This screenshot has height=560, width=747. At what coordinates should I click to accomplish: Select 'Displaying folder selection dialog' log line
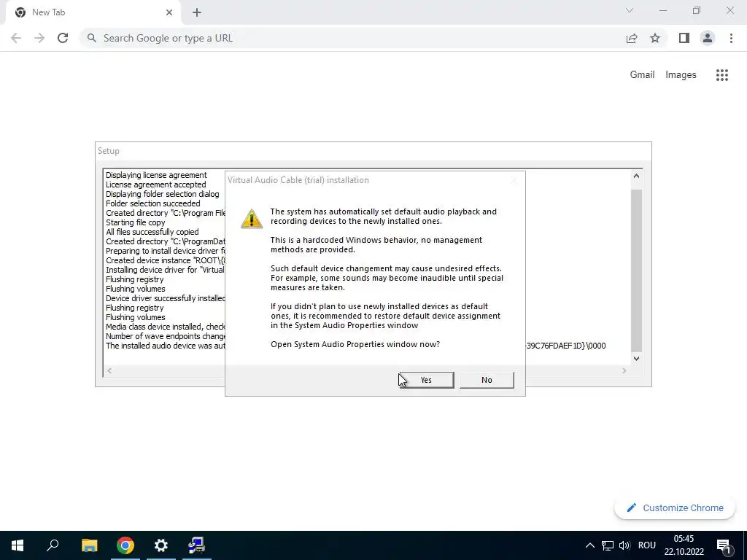(x=163, y=194)
